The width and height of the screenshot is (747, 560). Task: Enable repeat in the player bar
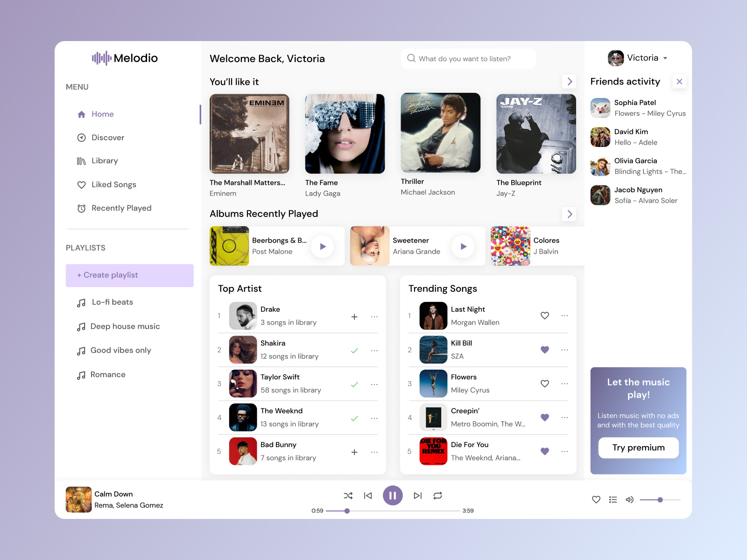coord(437,496)
